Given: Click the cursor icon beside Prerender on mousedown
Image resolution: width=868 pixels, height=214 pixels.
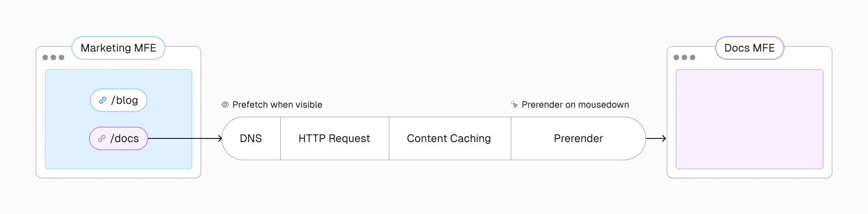Looking at the screenshot, I should pos(514,105).
